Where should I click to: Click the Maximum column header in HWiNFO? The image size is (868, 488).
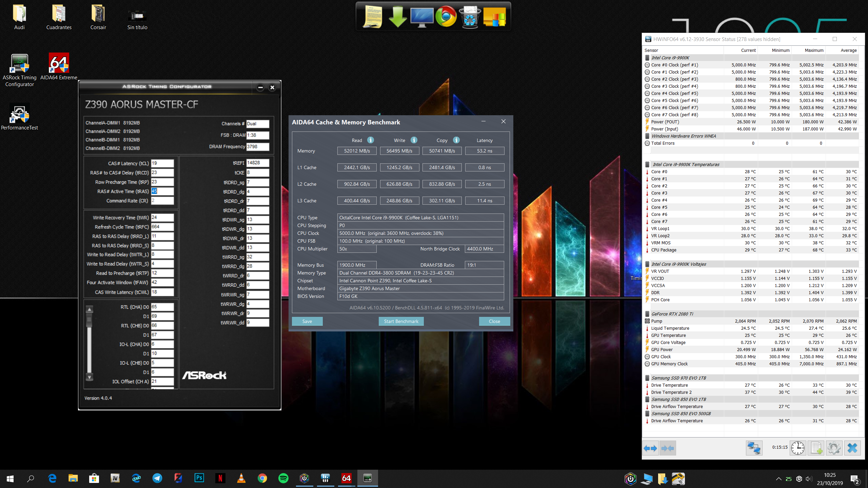(814, 50)
